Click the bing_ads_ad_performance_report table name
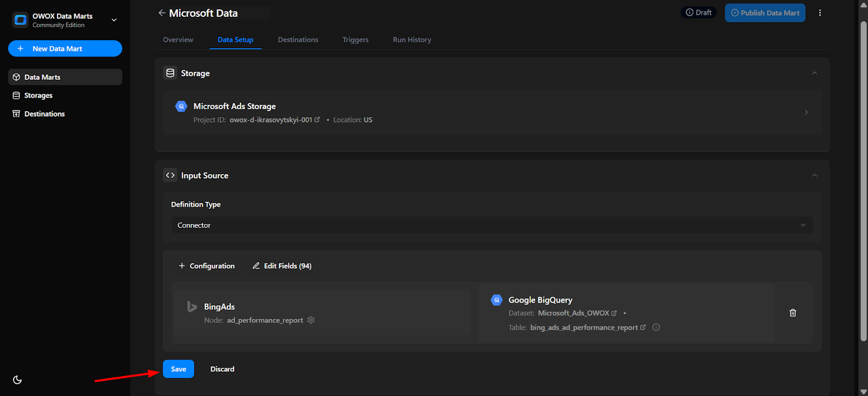The image size is (868, 396). point(584,327)
